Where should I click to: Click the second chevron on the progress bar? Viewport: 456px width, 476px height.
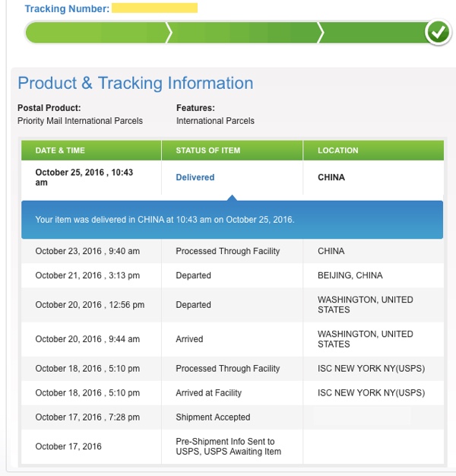[x=320, y=33]
